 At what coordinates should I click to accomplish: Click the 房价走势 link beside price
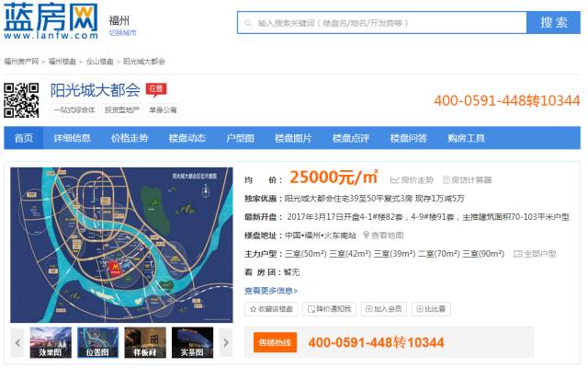click(417, 180)
